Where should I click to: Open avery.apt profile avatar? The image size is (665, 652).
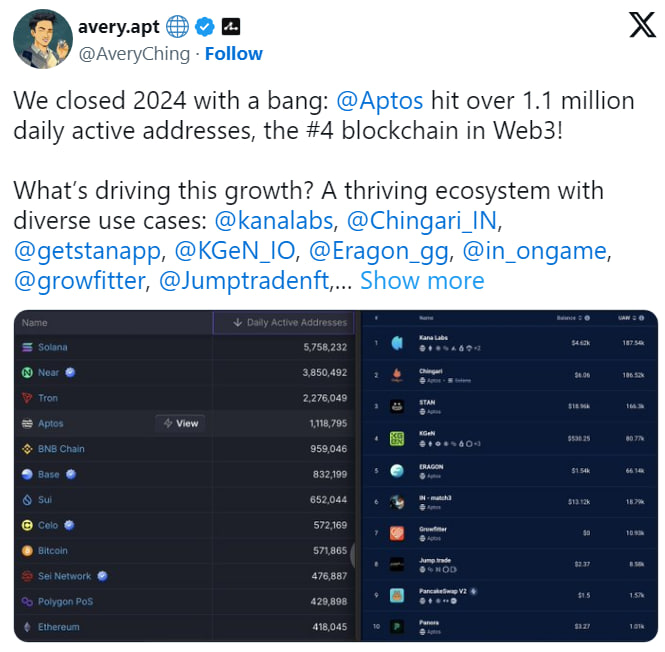[41, 40]
